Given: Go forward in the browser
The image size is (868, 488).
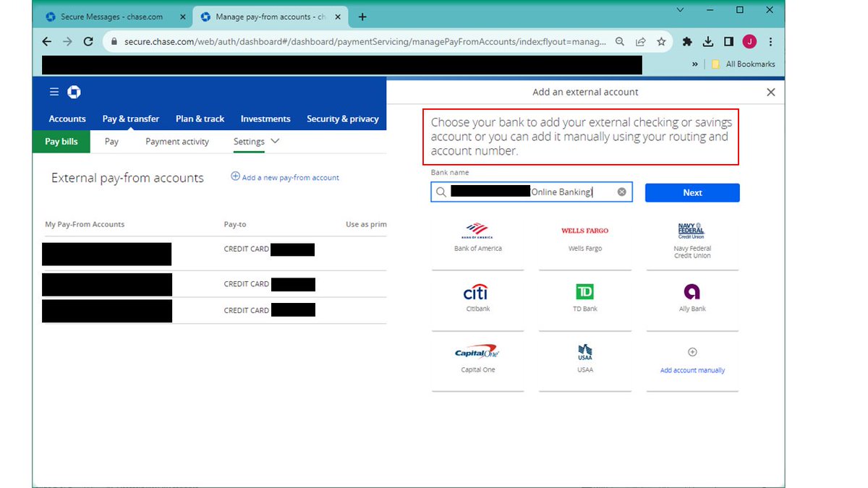Looking at the screenshot, I should pyautogui.click(x=67, y=42).
